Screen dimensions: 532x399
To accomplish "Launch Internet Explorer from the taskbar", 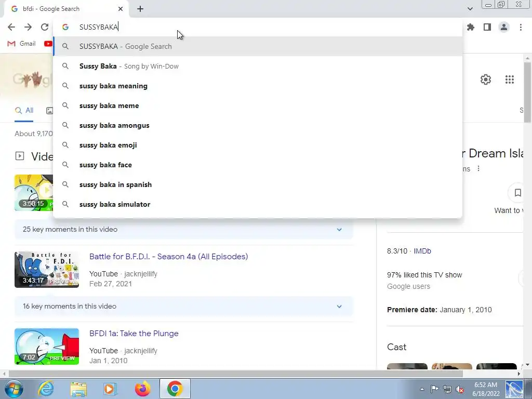I will tap(46, 389).
